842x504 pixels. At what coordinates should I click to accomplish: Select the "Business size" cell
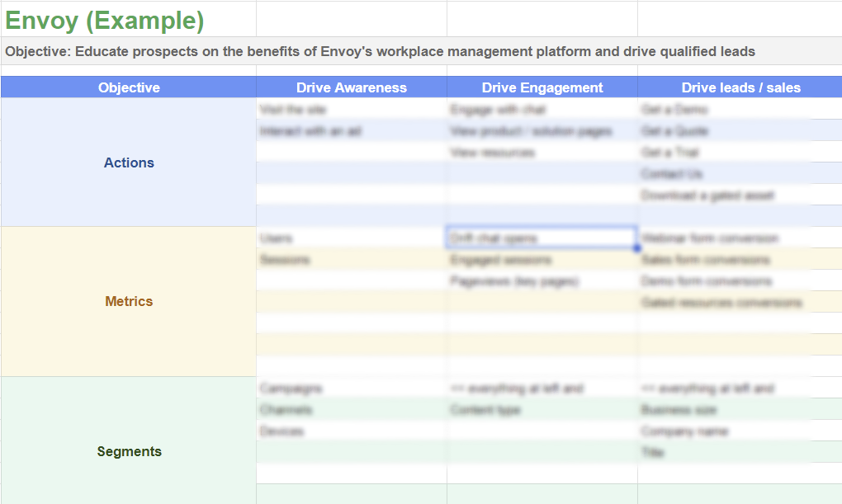point(740,410)
